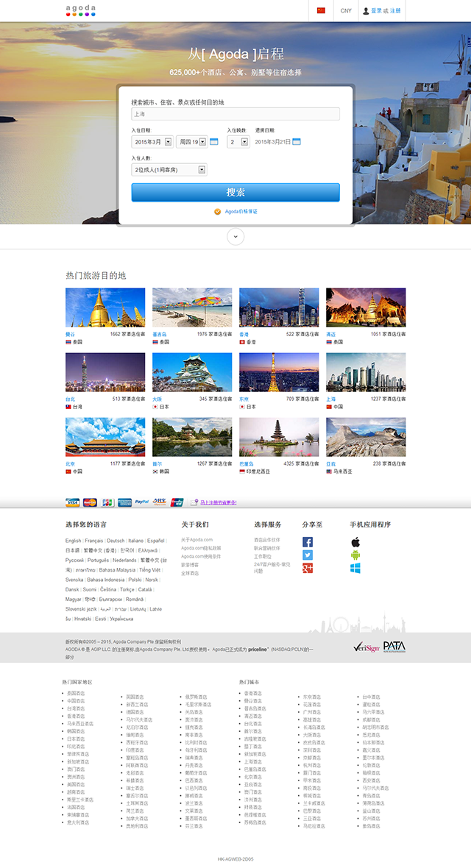Click the Facebook share icon
The height and width of the screenshot is (868, 471).
[308, 542]
